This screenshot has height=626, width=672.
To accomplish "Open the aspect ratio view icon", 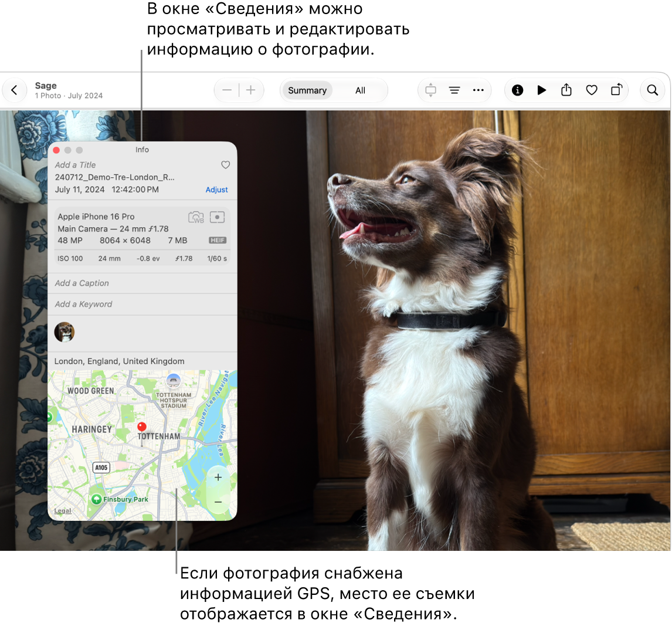I will [430, 90].
